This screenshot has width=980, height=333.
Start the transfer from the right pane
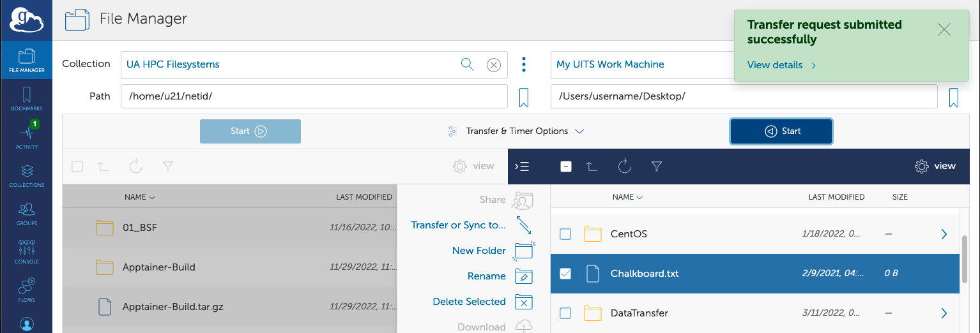coord(781,131)
